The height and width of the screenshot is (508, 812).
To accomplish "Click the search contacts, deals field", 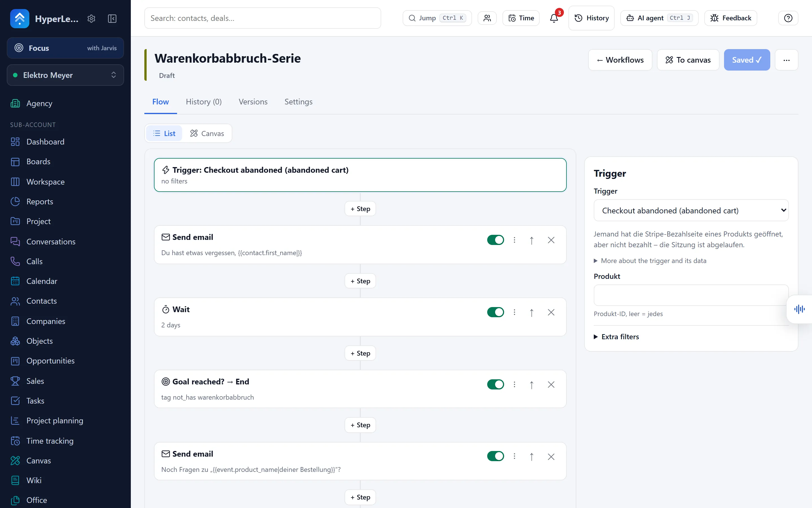I will coord(262,18).
